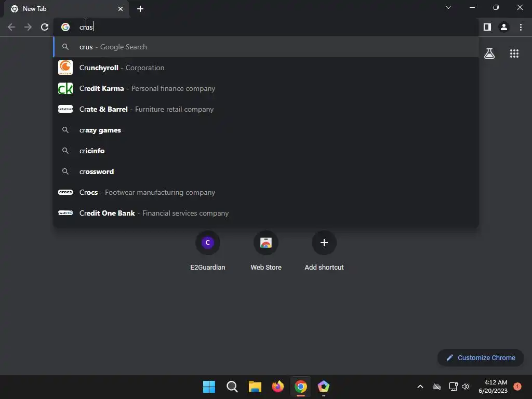Open the E2Guardian shortcut
532x399 pixels.
(208, 251)
